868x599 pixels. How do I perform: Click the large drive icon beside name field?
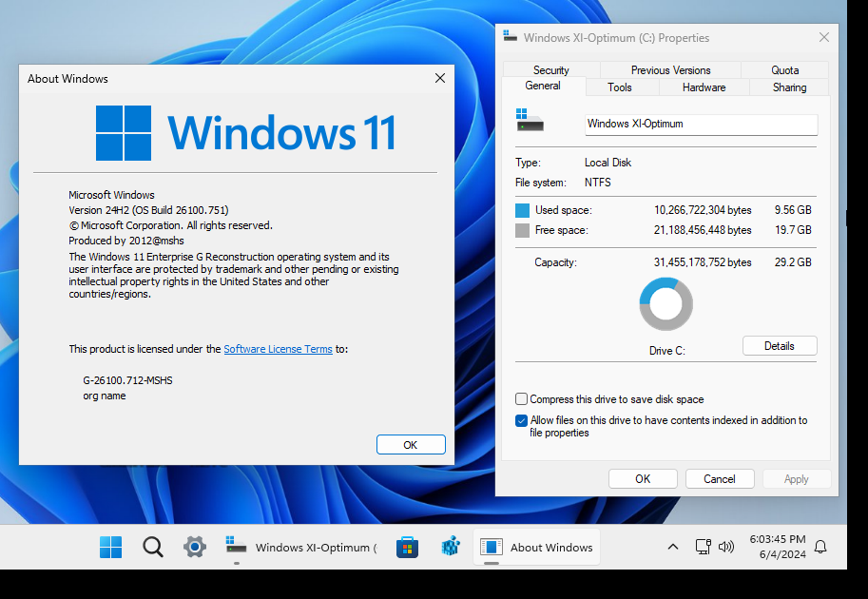(x=530, y=120)
